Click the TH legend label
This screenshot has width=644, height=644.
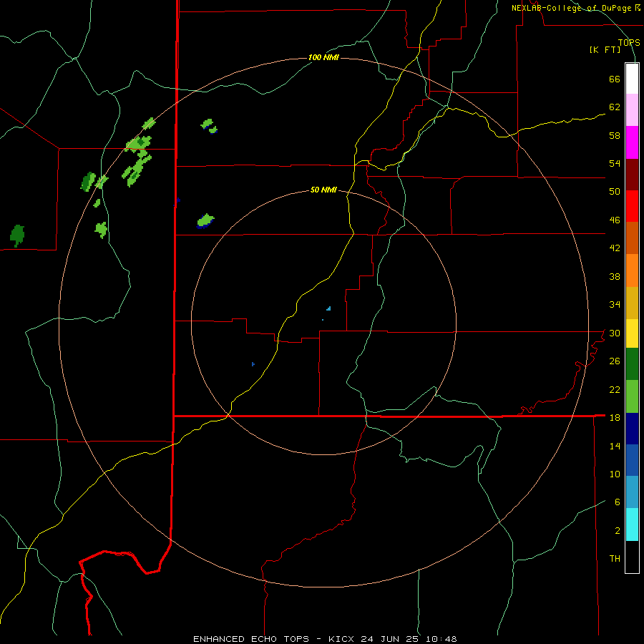click(x=615, y=559)
